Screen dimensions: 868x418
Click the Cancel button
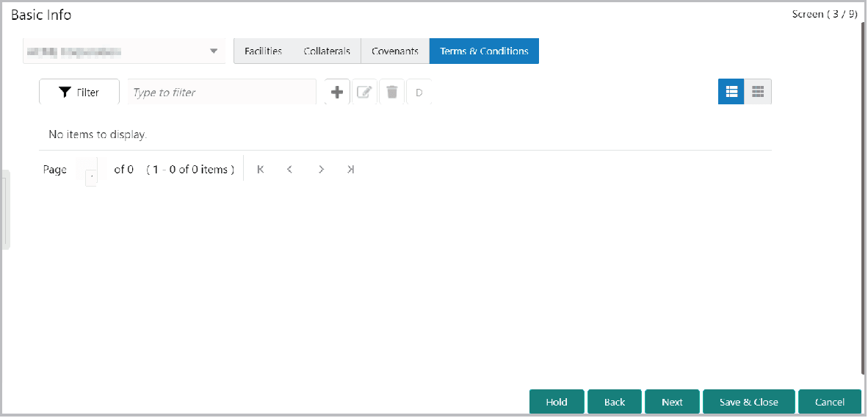click(830, 402)
